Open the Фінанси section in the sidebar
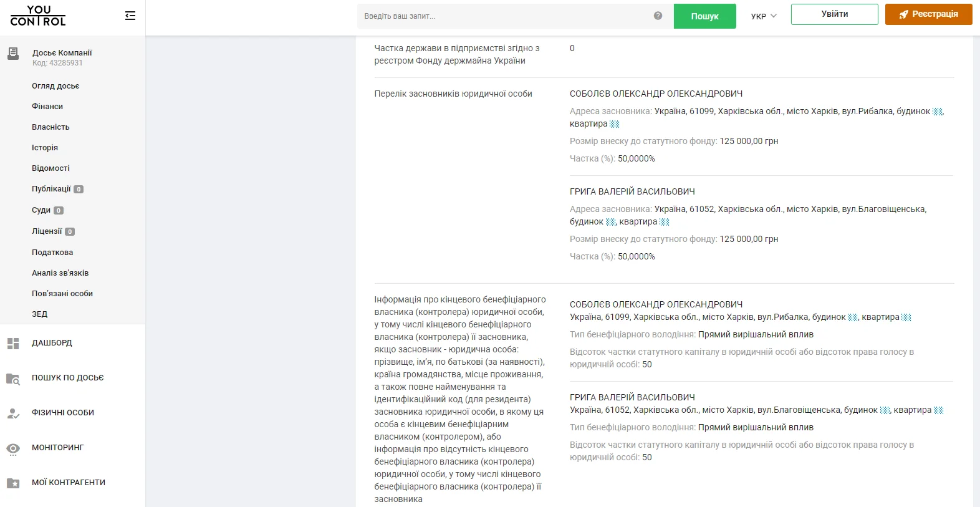Viewport: 980px width, 507px height. point(47,107)
